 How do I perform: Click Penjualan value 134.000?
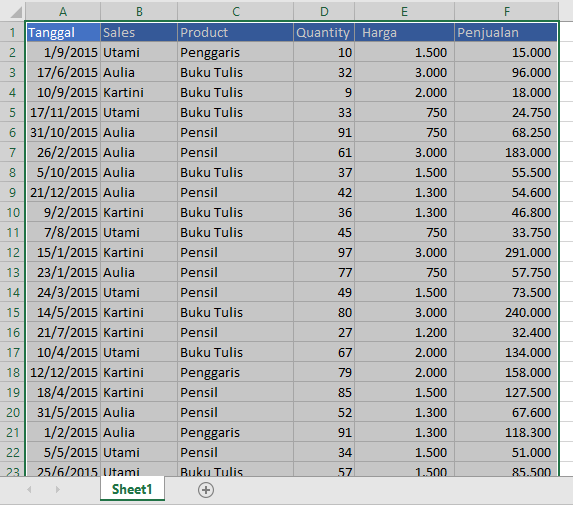tap(506, 353)
